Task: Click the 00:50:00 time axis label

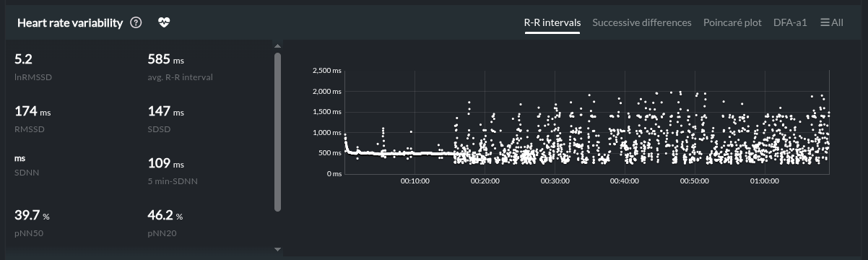Action: (x=695, y=181)
